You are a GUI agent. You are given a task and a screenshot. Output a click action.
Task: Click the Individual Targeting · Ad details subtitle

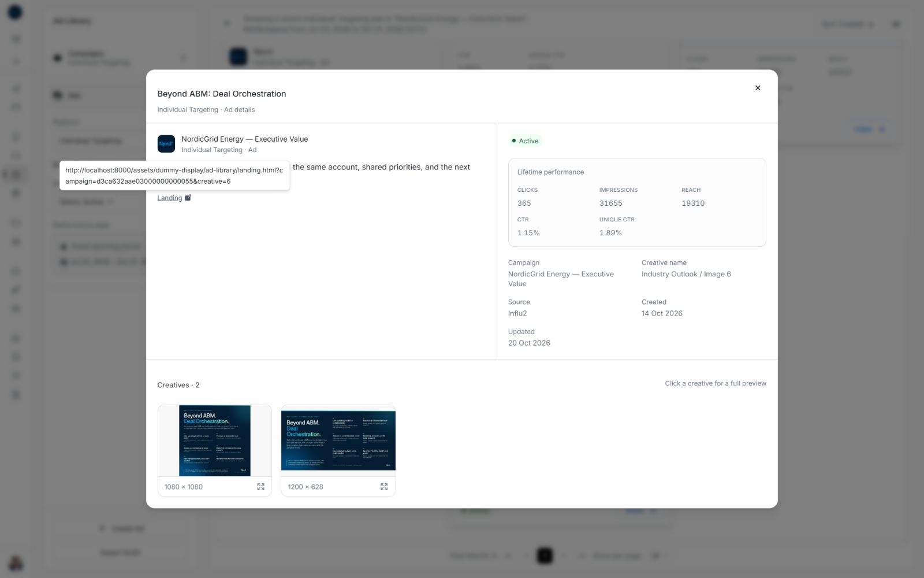[206, 110]
